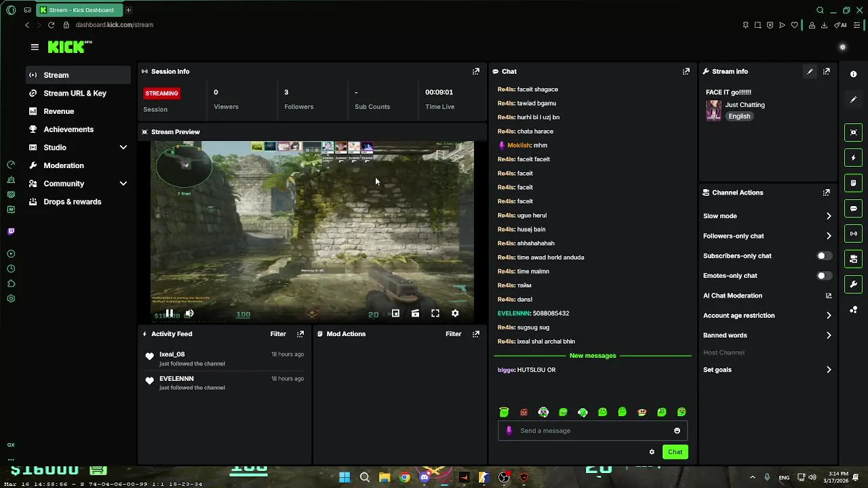868x488 pixels.
Task: Toggle the session broadcast widget in right sidebar
Action: tap(853, 234)
